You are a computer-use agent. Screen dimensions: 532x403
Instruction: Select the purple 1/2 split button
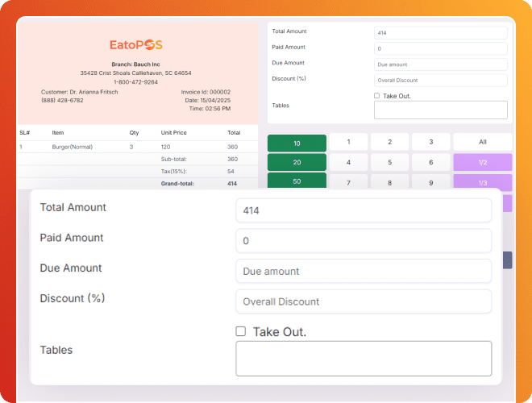pos(482,162)
